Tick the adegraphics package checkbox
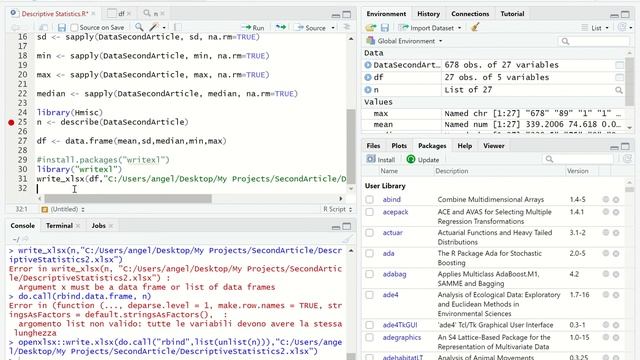This screenshot has width=640, height=360. click(x=369, y=338)
